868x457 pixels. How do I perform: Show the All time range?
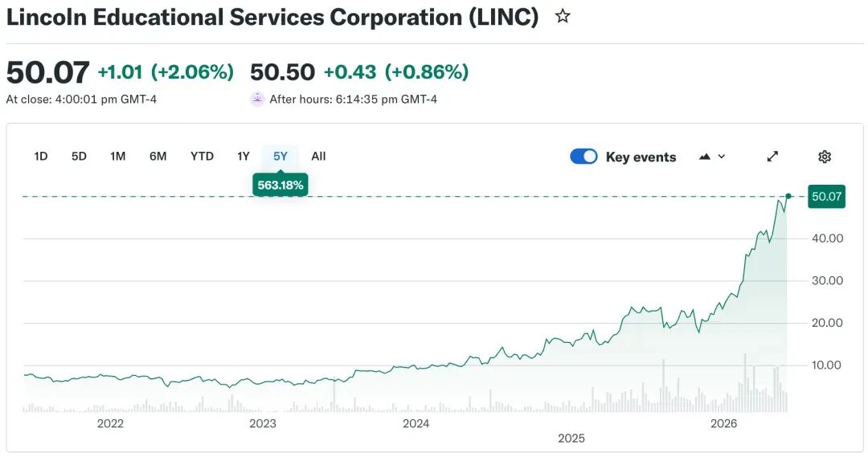(x=318, y=156)
